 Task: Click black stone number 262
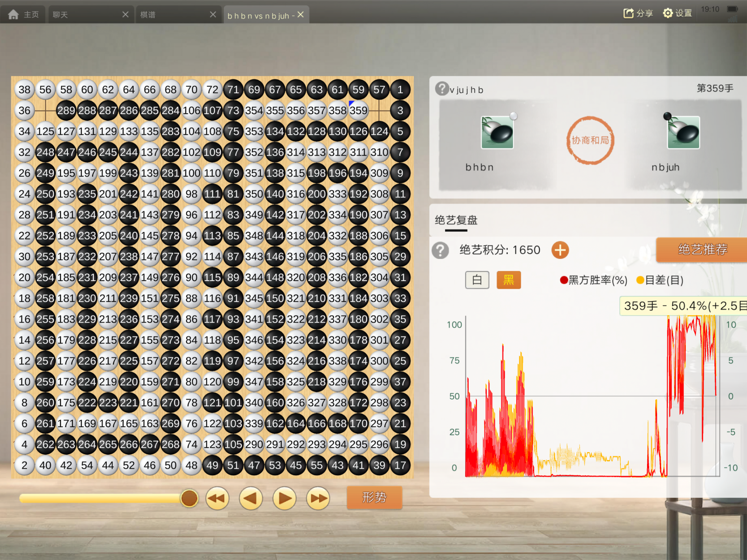[45, 444]
